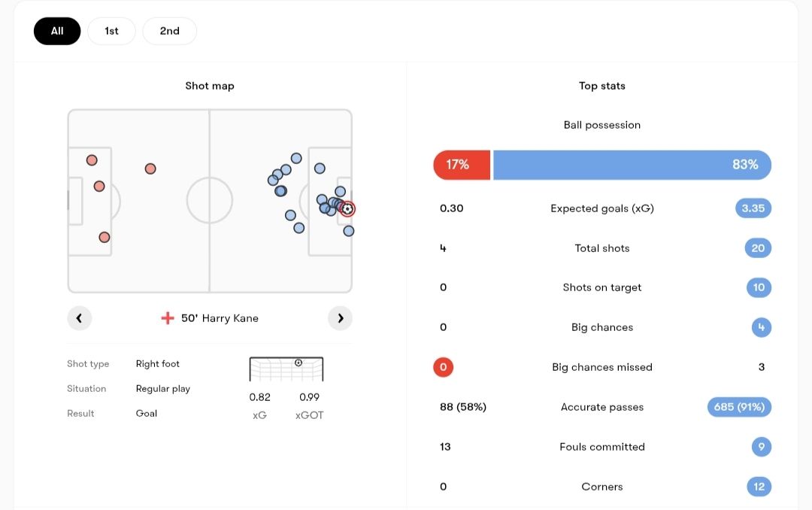Filter stats to the 1st half
Viewport: 812px width, 510px height.
click(x=111, y=31)
